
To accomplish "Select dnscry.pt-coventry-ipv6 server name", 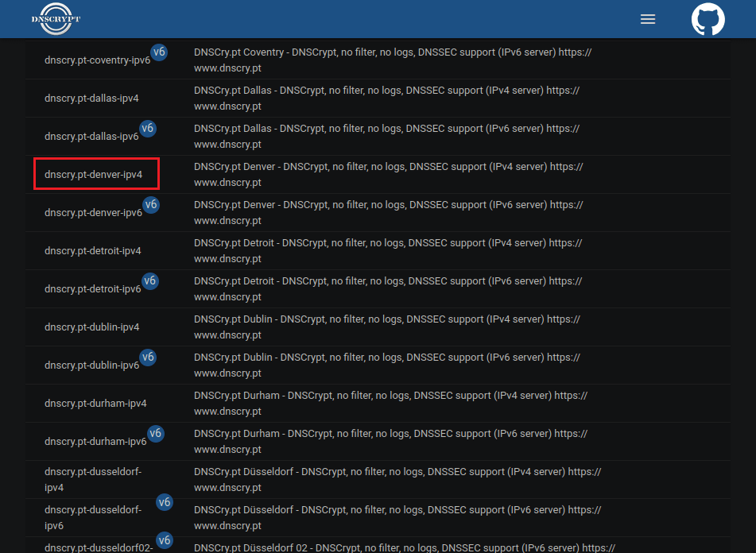I will [98, 60].
